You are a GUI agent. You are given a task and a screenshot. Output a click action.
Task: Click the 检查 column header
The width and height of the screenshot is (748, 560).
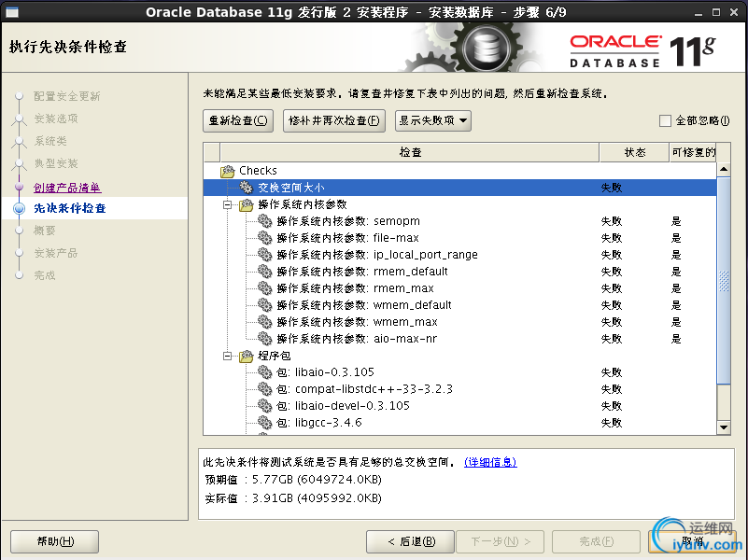tap(410, 152)
